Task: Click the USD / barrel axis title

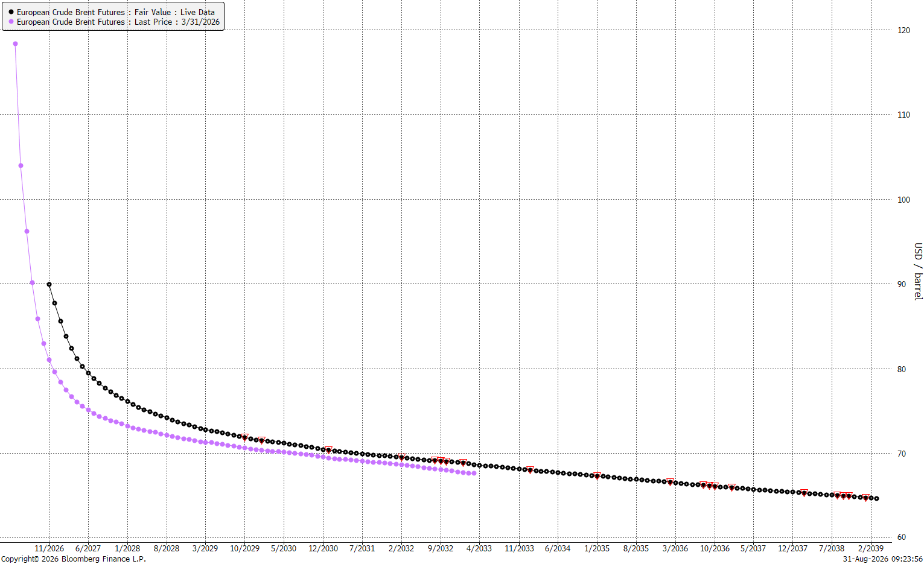Action: pyautogui.click(x=918, y=271)
